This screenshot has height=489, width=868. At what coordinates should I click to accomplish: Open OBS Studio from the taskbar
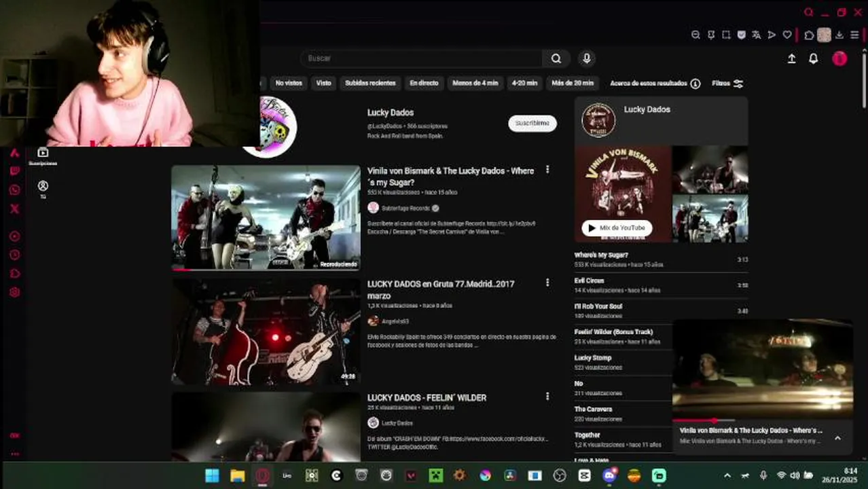pos(560,475)
